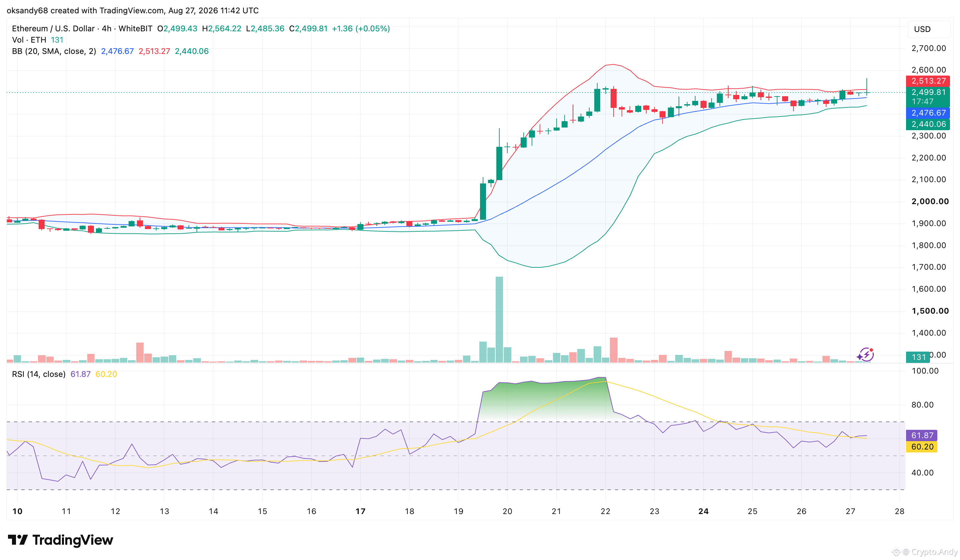Click the bold date label 10 on time axis
The image size is (960, 560).
pyautogui.click(x=18, y=511)
